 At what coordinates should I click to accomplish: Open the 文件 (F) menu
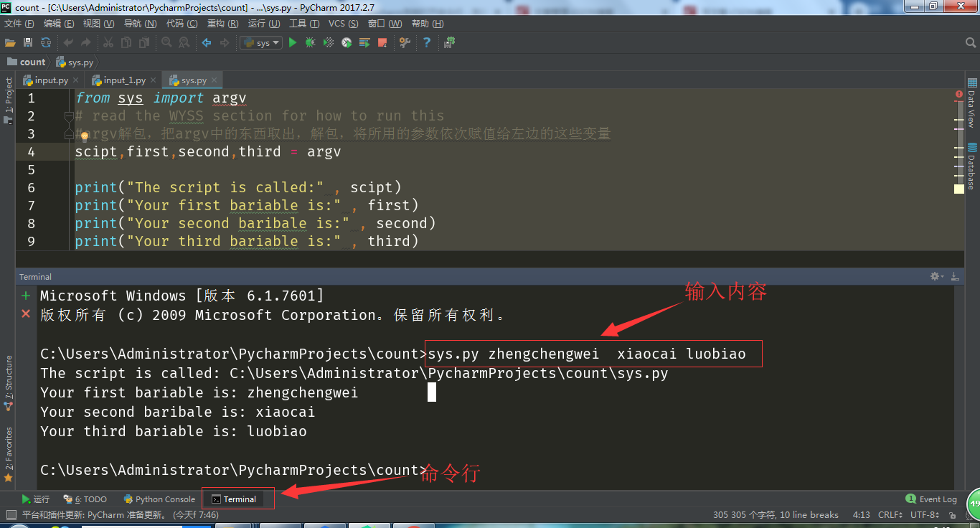click(x=19, y=24)
